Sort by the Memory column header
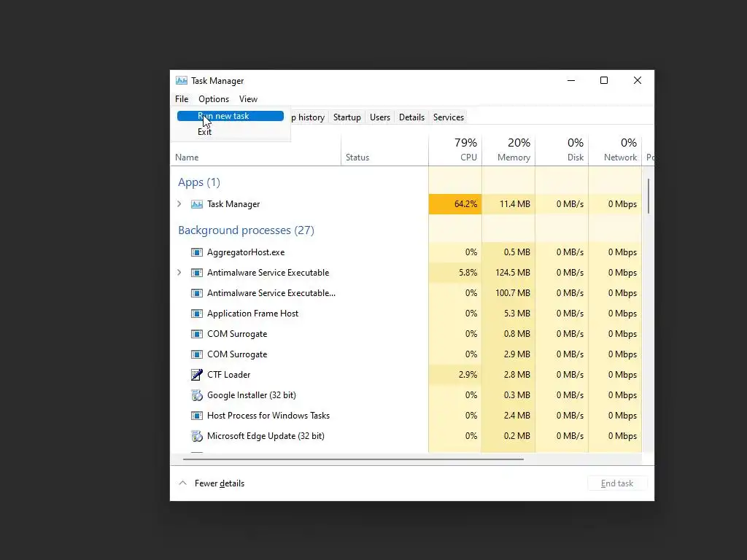747x560 pixels. pyautogui.click(x=508, y=150)
